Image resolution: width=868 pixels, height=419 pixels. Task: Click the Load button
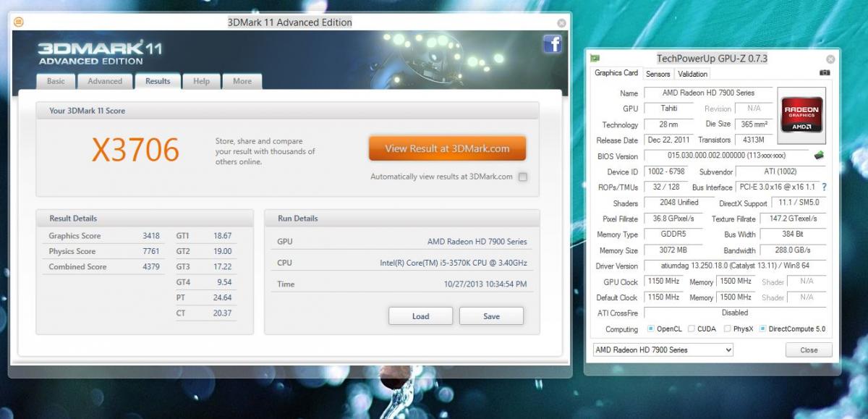(420, 316)
